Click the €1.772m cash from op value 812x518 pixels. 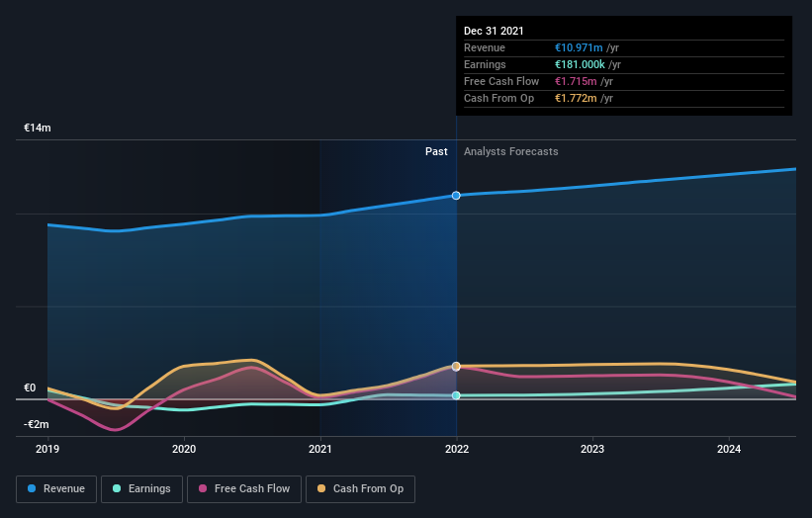pyautogui.click(x=576, y=98)
